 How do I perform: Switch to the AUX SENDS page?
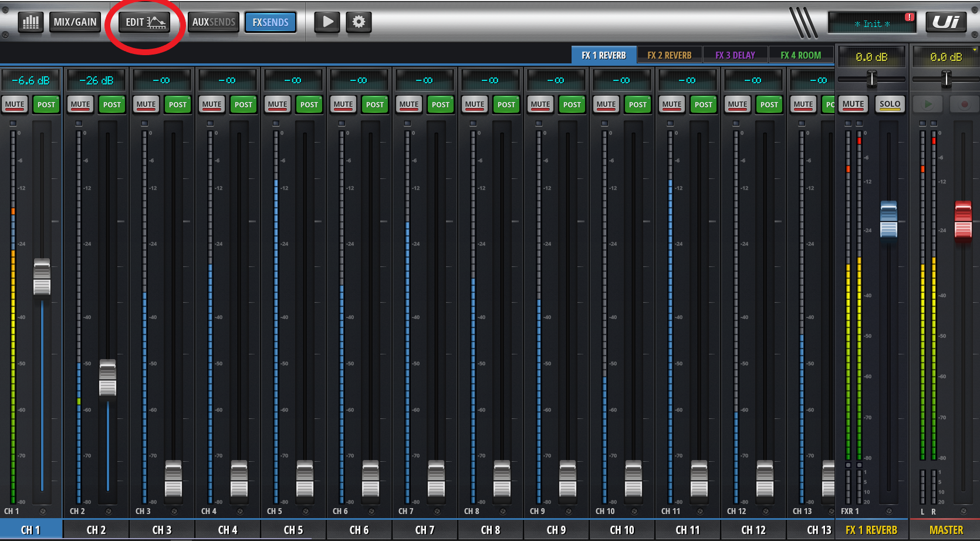pyautogui.click(x=214, y=22)
